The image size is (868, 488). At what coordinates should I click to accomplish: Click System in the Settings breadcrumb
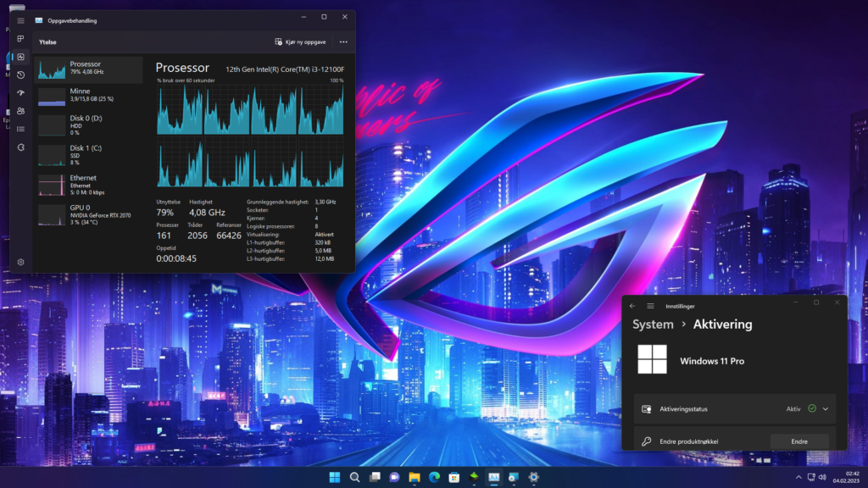(x=654, y=324)
